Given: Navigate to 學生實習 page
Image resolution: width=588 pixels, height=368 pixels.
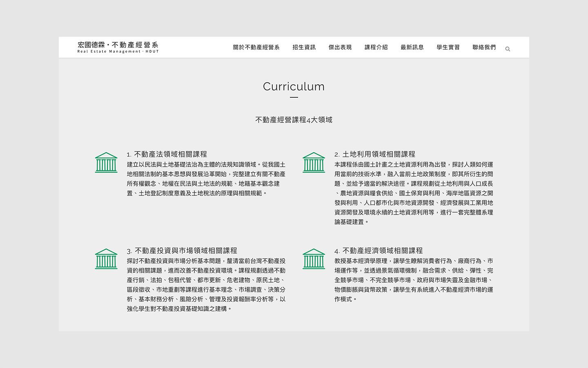Looking at the screenshot, I should click(x=448, y=47).
